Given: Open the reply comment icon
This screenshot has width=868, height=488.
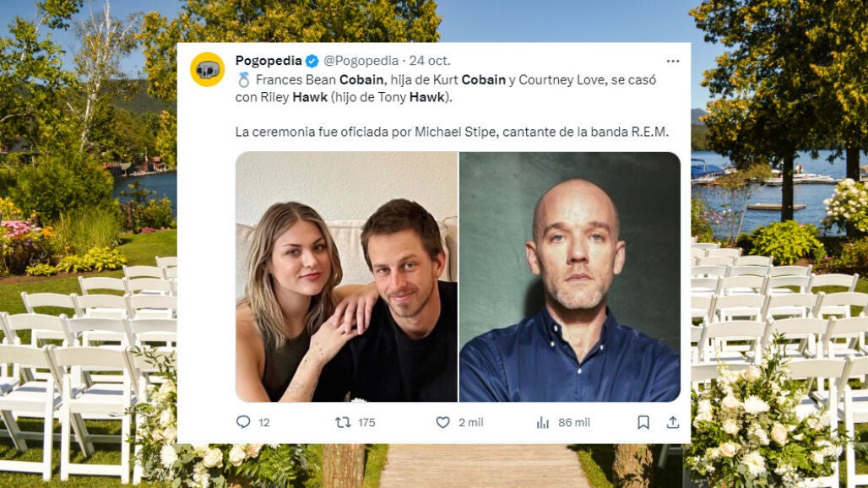Looking at the screenshot, I should (x=243, y=422).
